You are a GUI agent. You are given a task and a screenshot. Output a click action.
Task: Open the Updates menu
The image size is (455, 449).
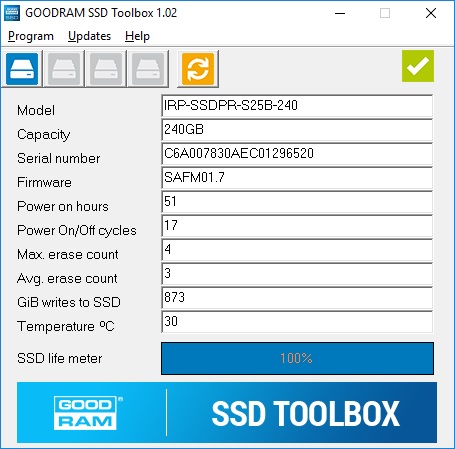click(x=89, y=36)
